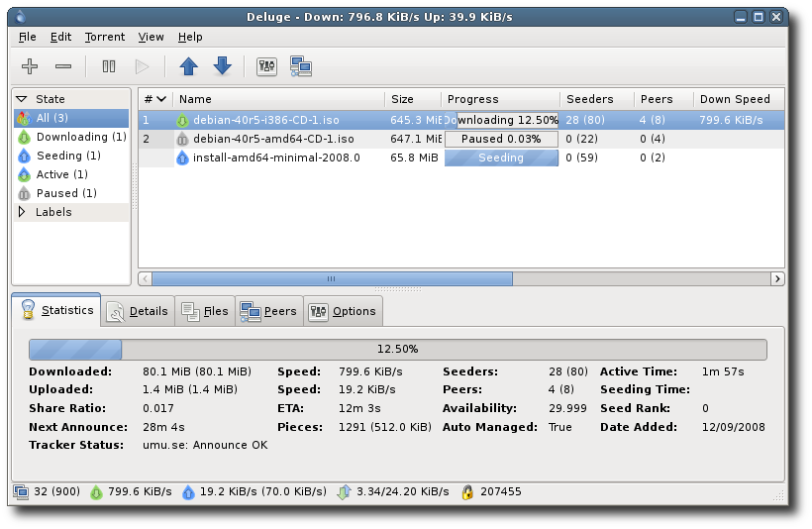Click the 3.34/24.20 KiB/s protocol traffic text
Image resolution: width=812 pixels, height=529 pixels.
402,491
